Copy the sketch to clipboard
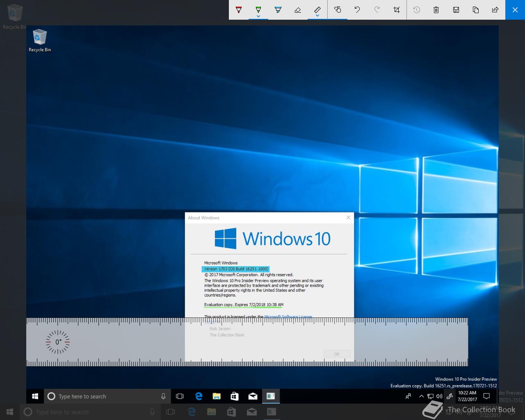The width and height of the screenshot is (525, 420). pyautogui.click(x=476, y=10)
